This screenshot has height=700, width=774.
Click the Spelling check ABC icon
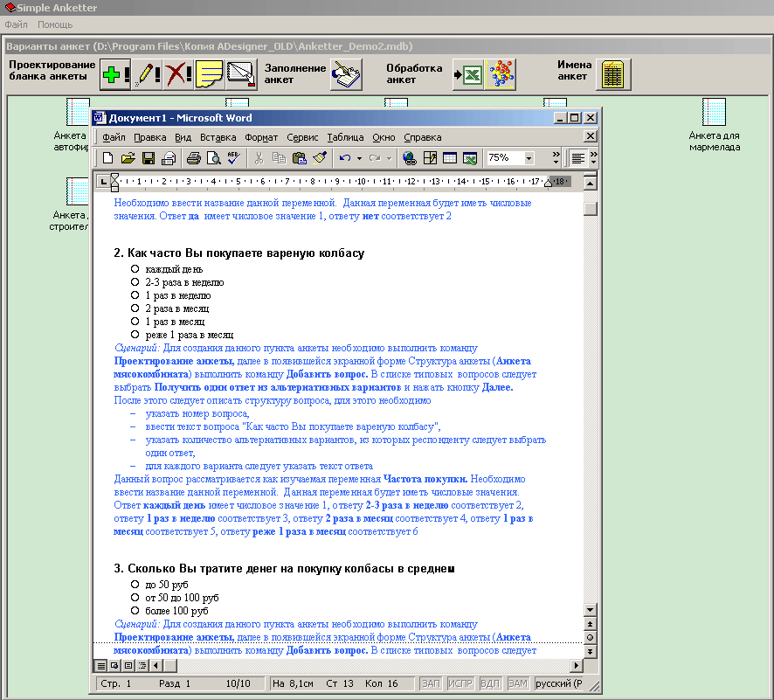[x=233, y=158]
